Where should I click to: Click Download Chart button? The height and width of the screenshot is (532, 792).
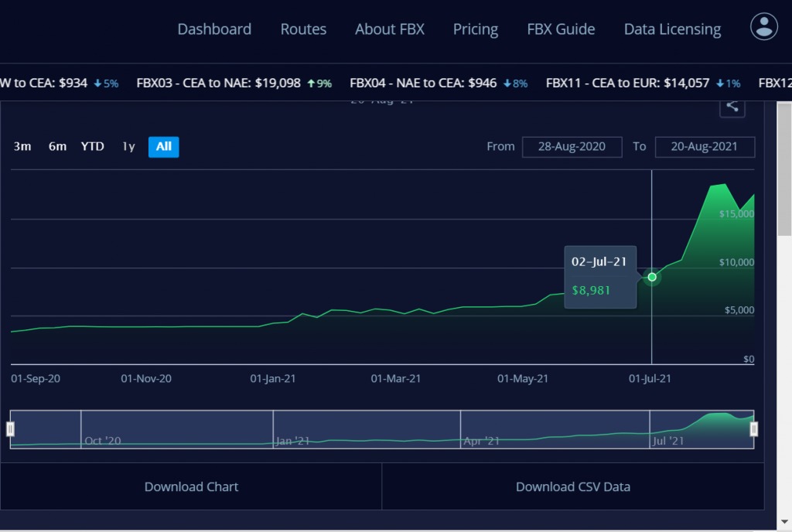point(191,486)
